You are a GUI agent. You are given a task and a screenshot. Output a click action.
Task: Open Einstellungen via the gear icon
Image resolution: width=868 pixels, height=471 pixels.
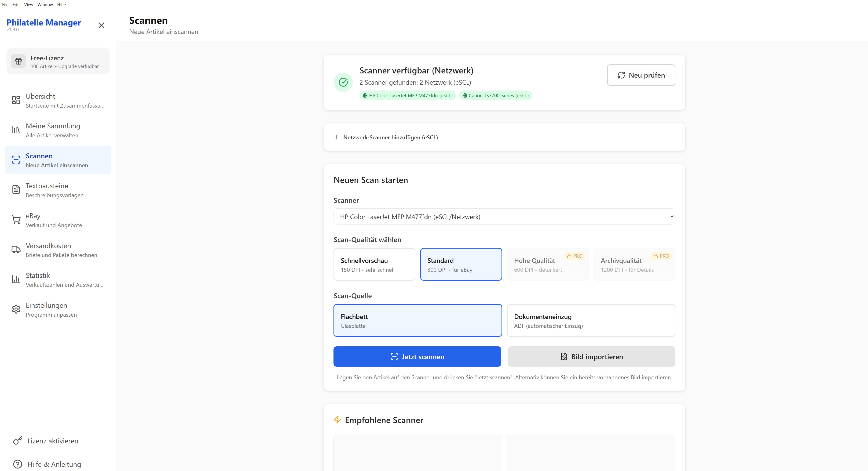16,309
